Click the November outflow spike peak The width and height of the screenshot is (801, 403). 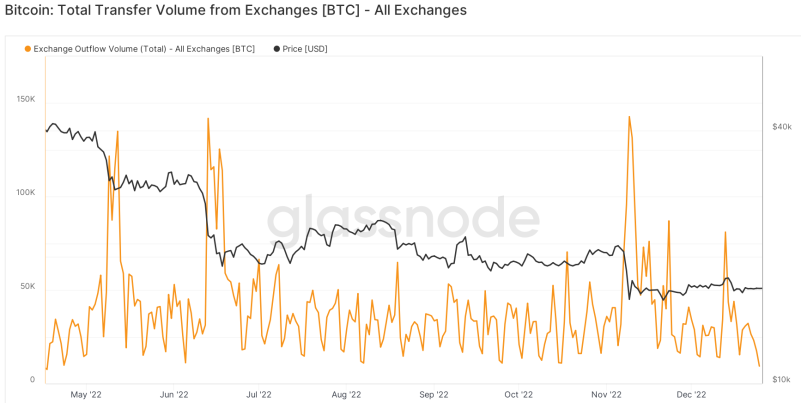pyautogui.click(x=629, y=116)
